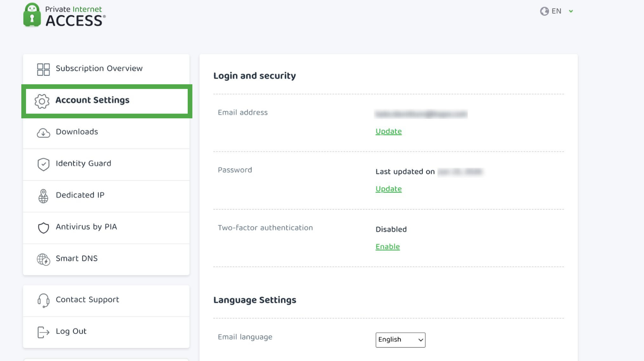Open the Subscription Overview page
This screenshot has width=644, height=361.
coord(106,69)
